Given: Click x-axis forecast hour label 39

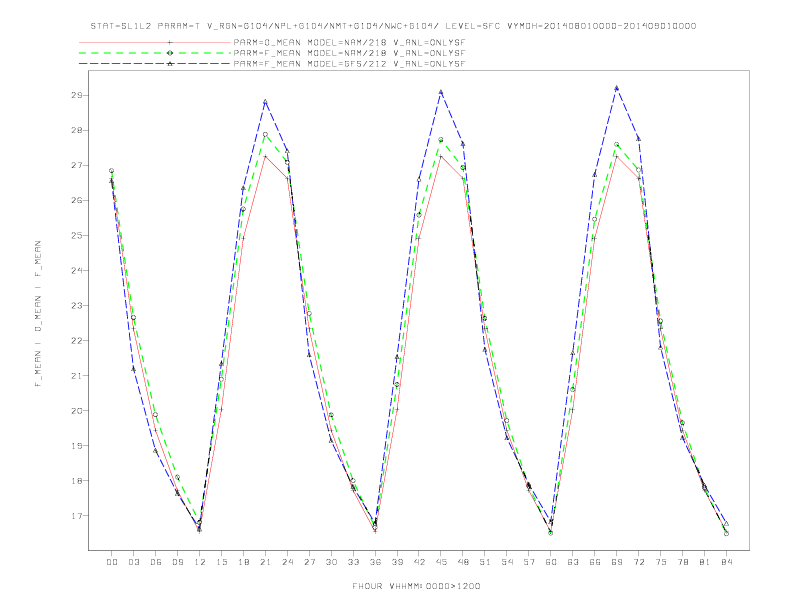Looking at the screenshot, I should coord(397,562).
